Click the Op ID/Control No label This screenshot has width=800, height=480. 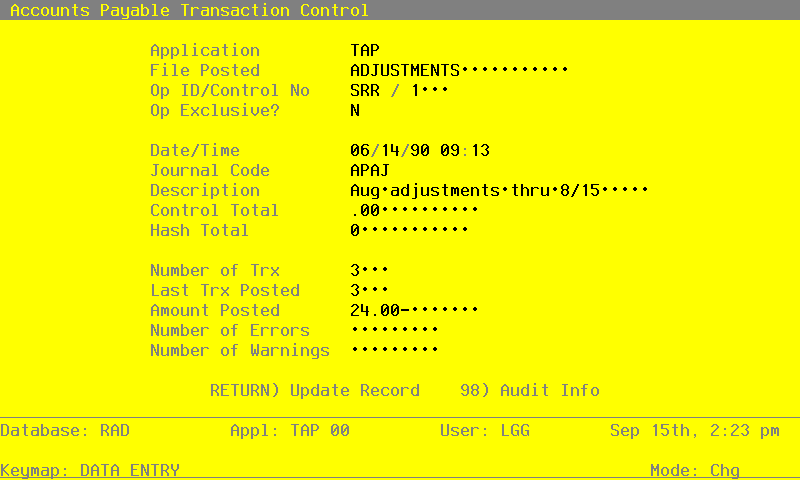coord(230,90)
